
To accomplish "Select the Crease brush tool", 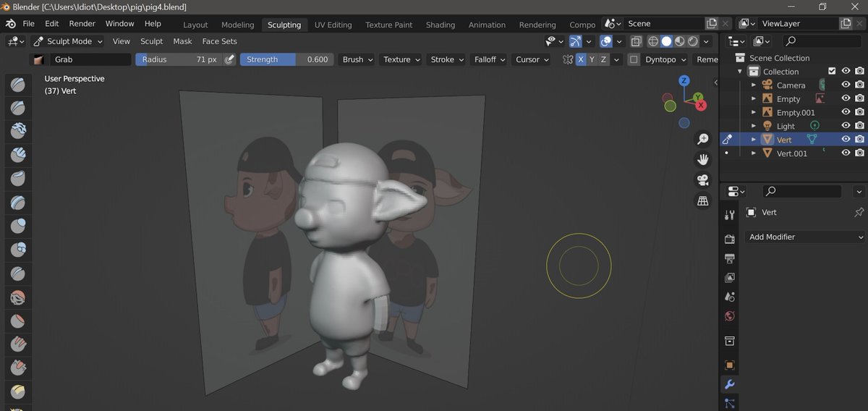I will (x=18, y=274).
